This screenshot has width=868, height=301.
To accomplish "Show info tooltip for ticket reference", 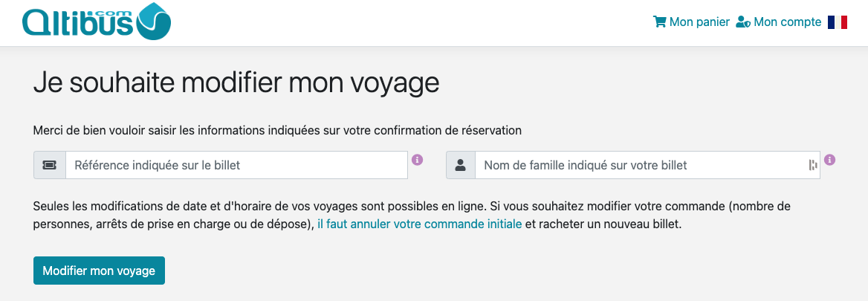I will click(418, 160).
